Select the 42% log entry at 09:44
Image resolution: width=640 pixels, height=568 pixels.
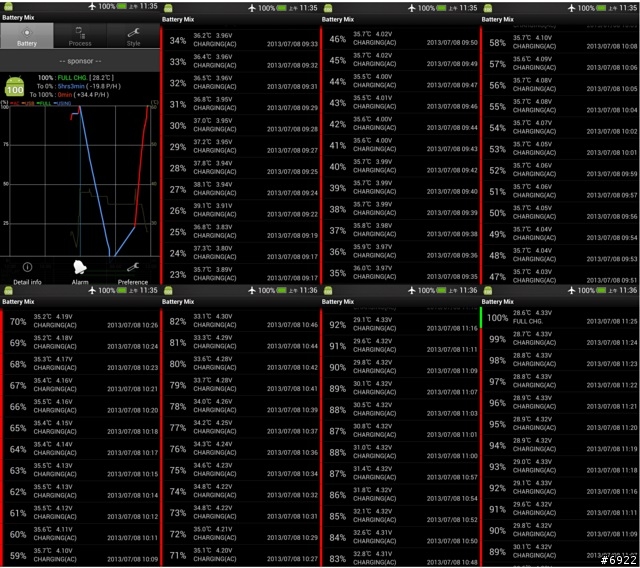point(400,124)
